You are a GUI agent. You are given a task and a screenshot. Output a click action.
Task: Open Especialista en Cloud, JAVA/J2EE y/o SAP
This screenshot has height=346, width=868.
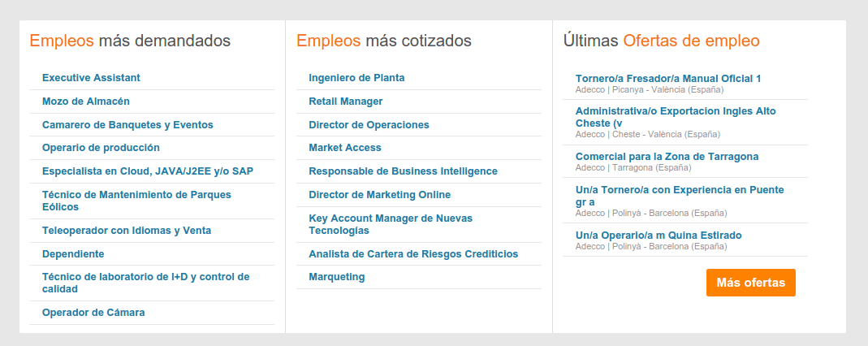click(147, 171)
